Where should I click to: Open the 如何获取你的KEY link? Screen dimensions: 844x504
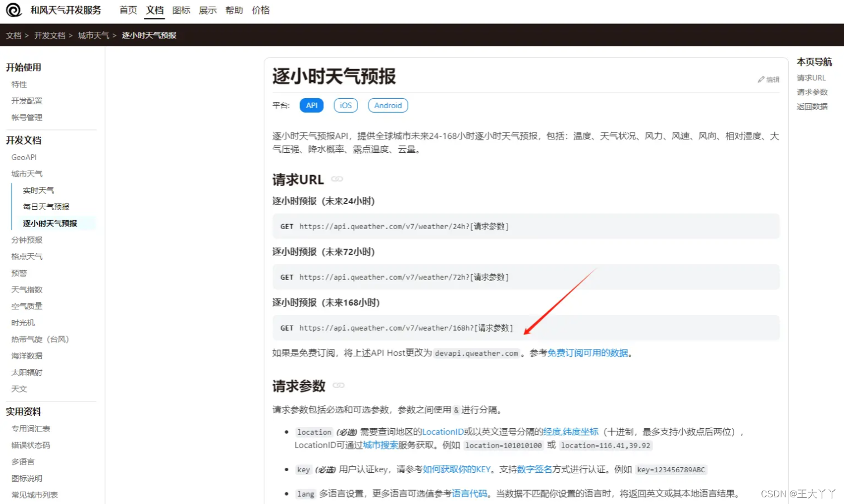[456, 469]
